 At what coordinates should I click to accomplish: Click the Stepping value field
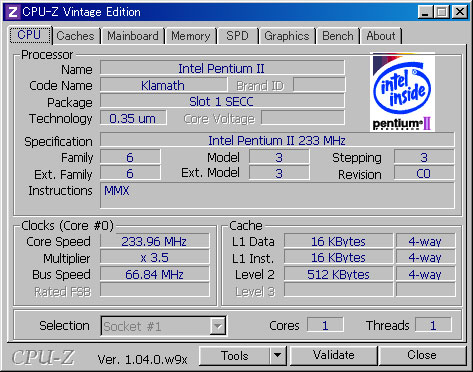click(424, 157)
